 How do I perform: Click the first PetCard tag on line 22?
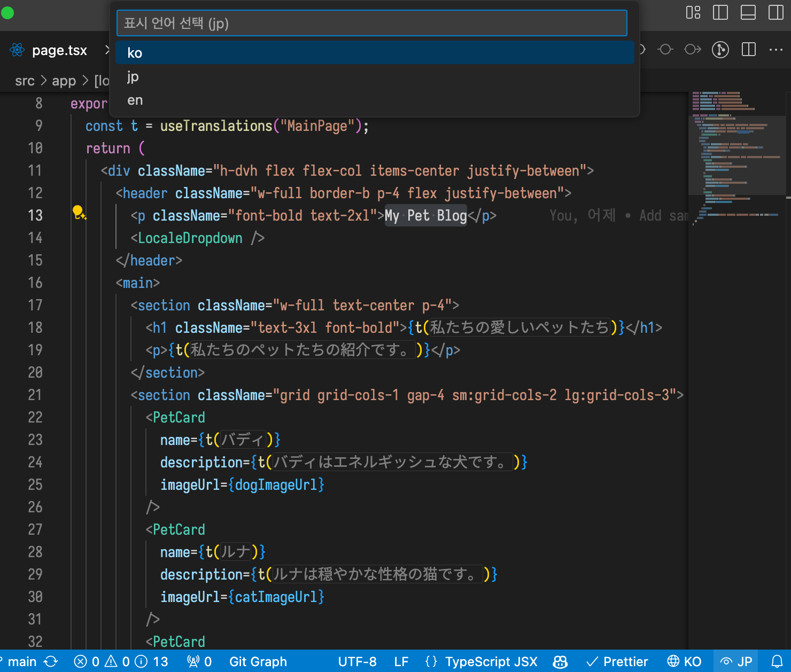coord(179,417)
